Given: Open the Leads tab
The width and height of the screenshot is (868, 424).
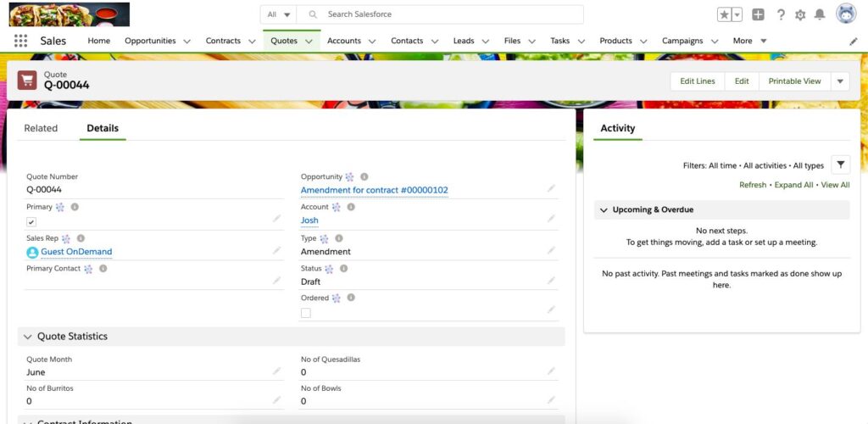Looking at the screenshot, I should (464, 41).
